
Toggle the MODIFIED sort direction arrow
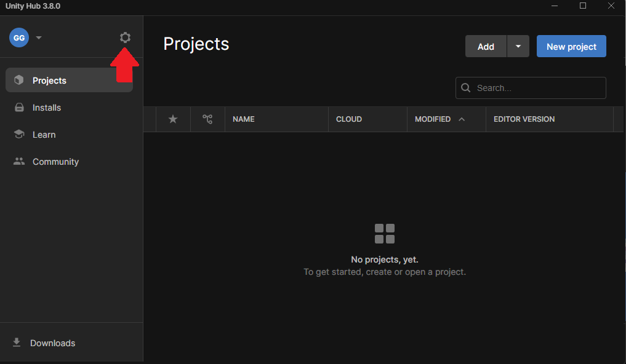pyautogui.click(x=462, y=119)
